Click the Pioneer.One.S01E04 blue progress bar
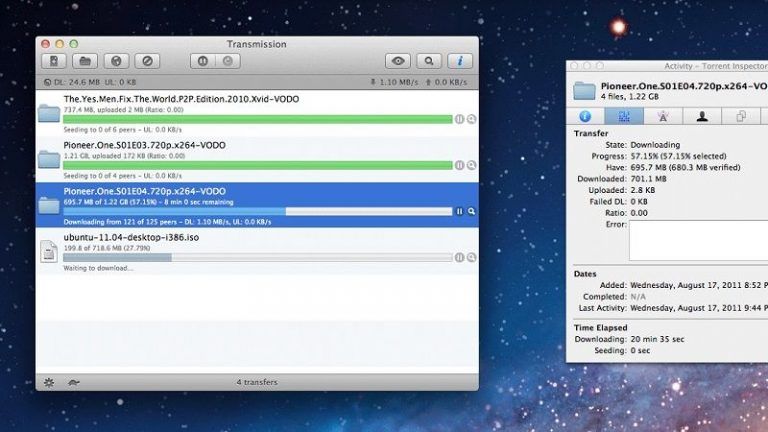The width and height of the screenshot is (768, 432). click(x=258, y=211)
